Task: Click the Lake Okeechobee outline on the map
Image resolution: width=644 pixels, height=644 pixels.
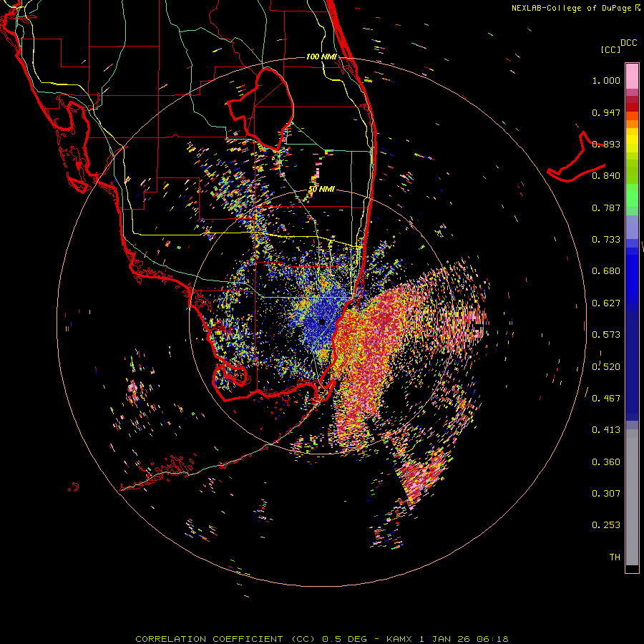Action: point(260,109)
